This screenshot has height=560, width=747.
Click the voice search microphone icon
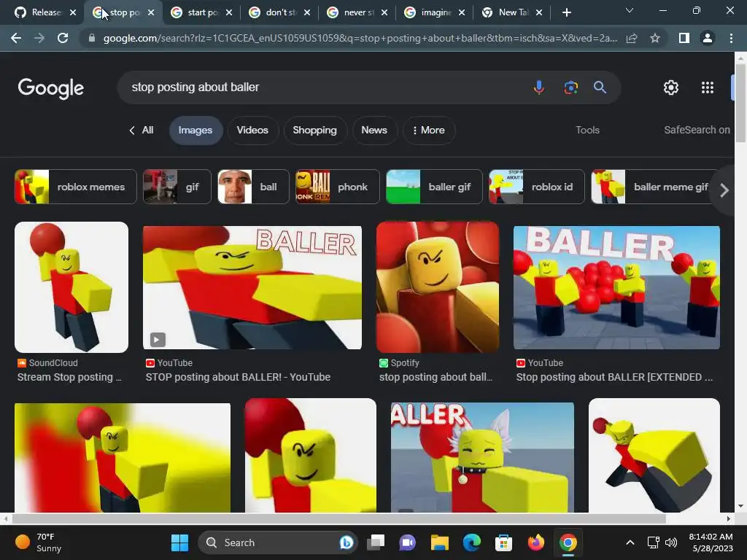[539, 87]
